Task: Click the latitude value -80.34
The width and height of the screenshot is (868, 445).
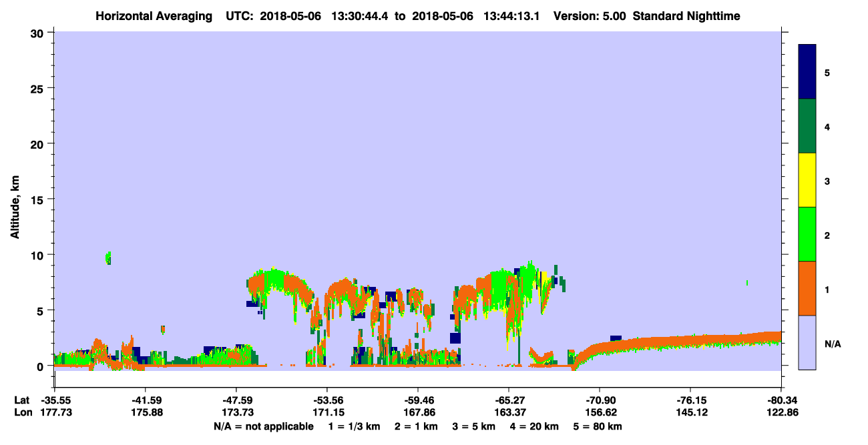Action: (781, 400)
